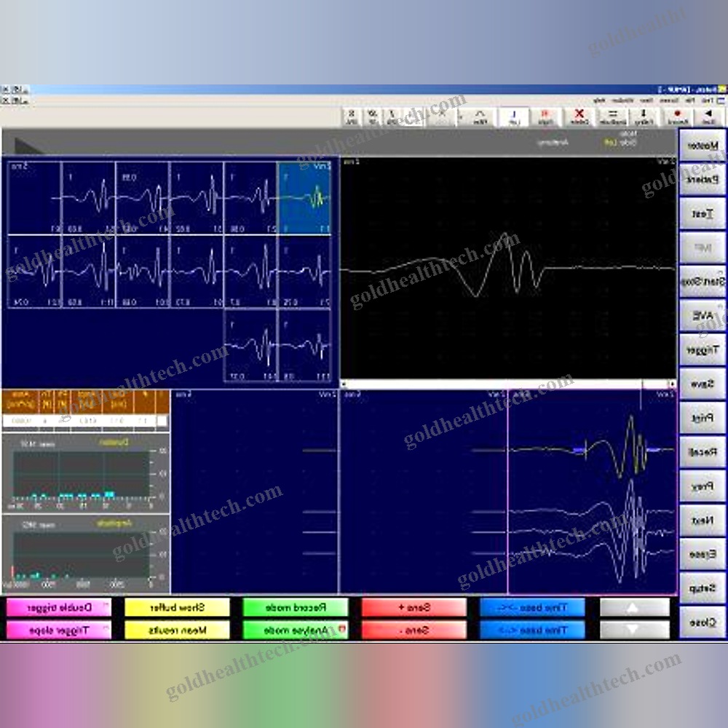
Task: Switch to green Record mode button
Action: click(296, 607)
